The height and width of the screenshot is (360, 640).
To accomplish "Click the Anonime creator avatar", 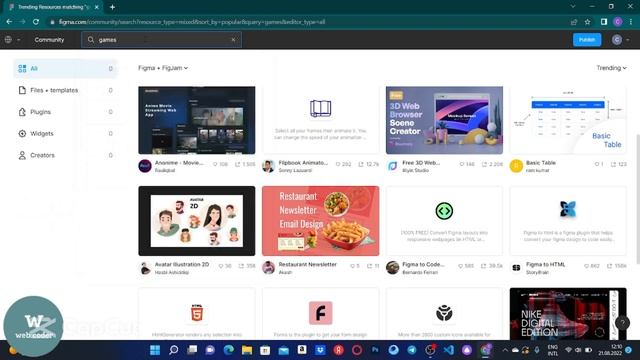I will coord(145,166).
